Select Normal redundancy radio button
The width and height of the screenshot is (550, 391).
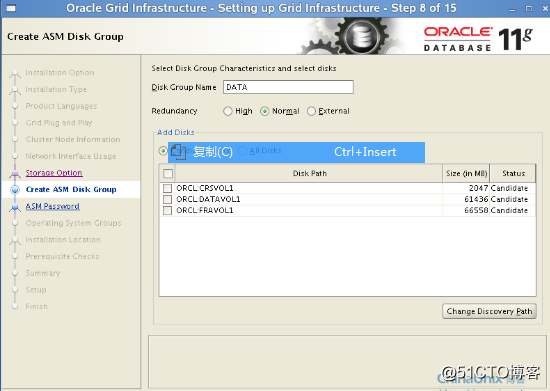pyautogui.click(x=264, y=111)
